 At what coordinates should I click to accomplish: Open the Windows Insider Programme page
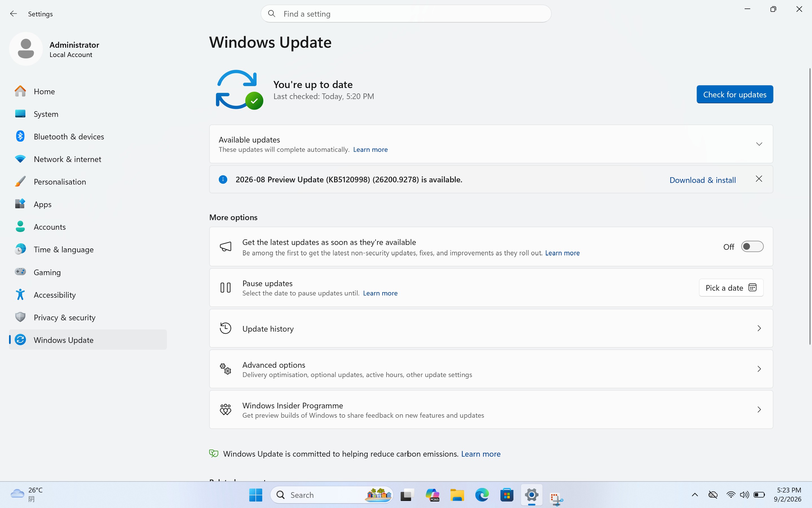491,410
